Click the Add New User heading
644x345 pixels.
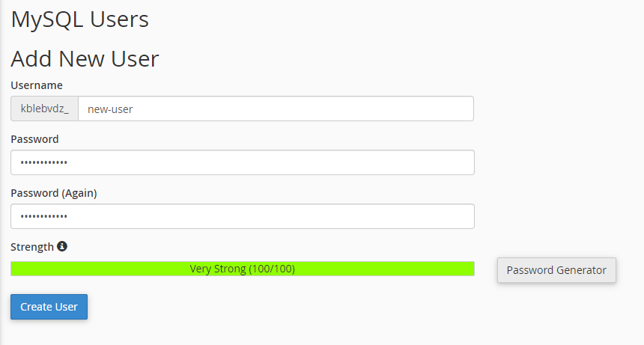pos(85,58)
